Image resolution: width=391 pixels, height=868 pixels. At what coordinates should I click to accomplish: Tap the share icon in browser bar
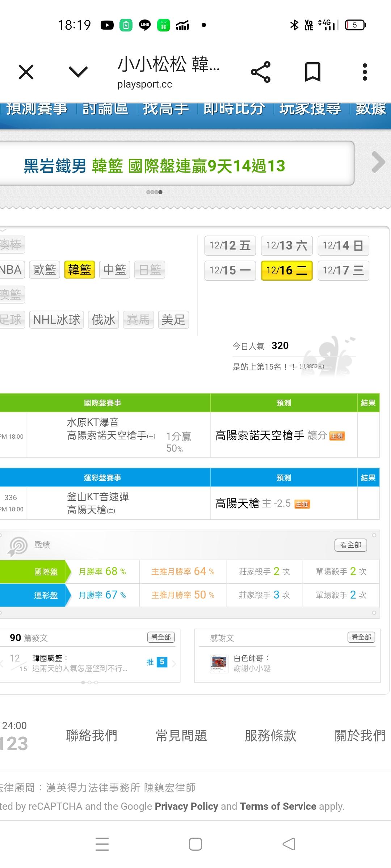(x=261, y=72)
